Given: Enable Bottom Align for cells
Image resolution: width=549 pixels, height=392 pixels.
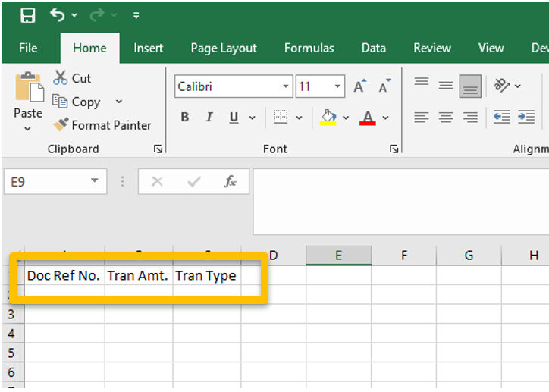Looking at the screenshot, I should 470,86.
